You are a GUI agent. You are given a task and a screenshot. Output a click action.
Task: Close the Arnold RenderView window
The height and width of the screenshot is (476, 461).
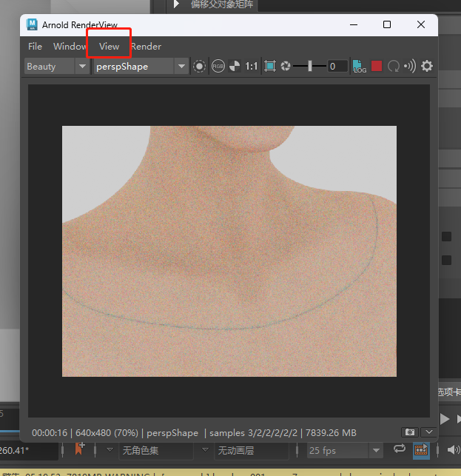pos(420,24)
